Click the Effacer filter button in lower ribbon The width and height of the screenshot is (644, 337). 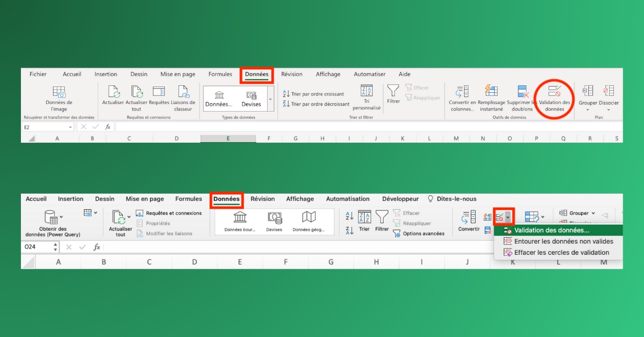coord(406,213)
